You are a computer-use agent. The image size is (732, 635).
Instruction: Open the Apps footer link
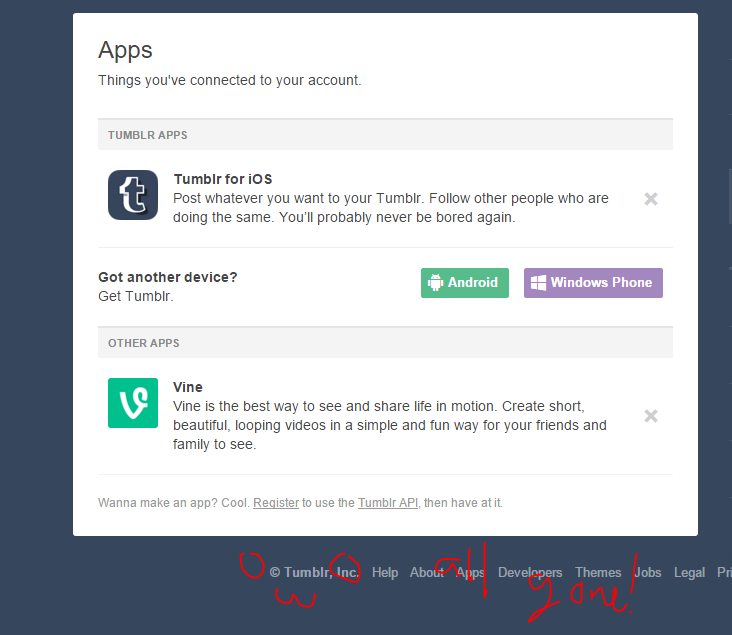click(x=471, y=572)
